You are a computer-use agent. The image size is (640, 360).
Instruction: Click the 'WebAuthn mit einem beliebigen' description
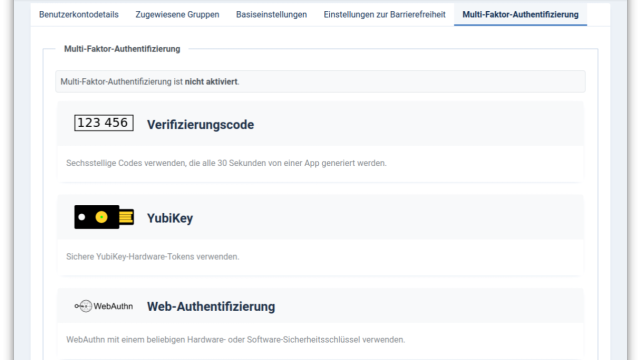(x=236, y=340)
